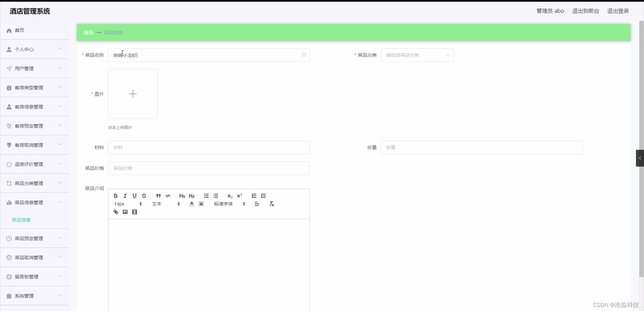Click the 菜品价格 input field

click(209, 168)
